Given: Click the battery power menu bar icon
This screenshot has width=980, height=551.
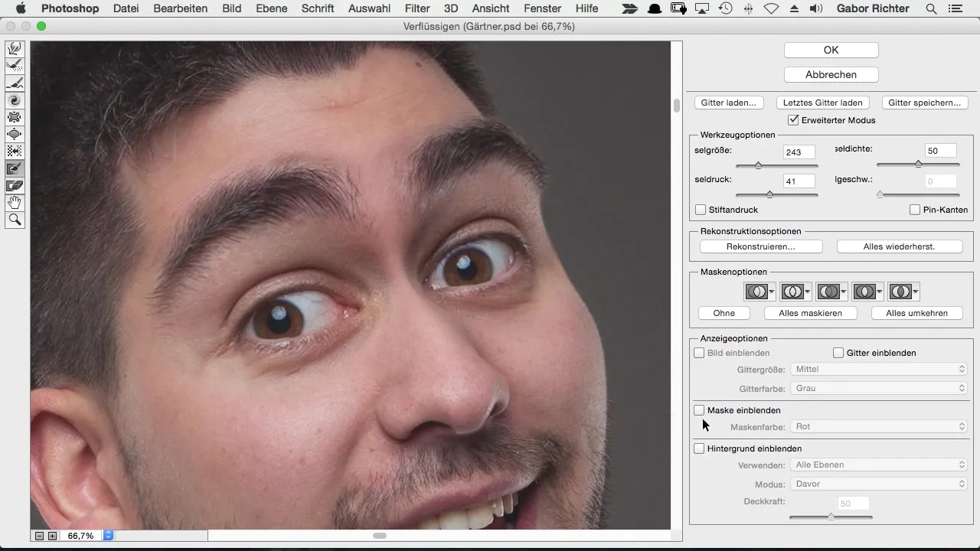Looking at the screenshot, I should [x=678, y=9].
